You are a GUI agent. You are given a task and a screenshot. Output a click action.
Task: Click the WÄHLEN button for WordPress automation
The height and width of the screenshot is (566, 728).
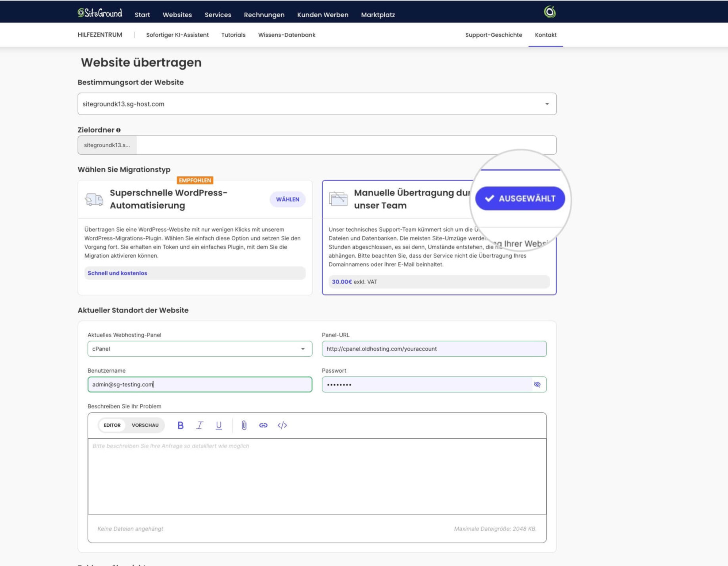(287, 199)
